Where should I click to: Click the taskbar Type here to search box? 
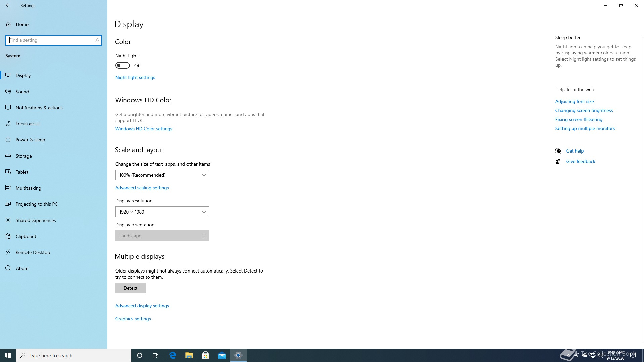tap(74, 355)
